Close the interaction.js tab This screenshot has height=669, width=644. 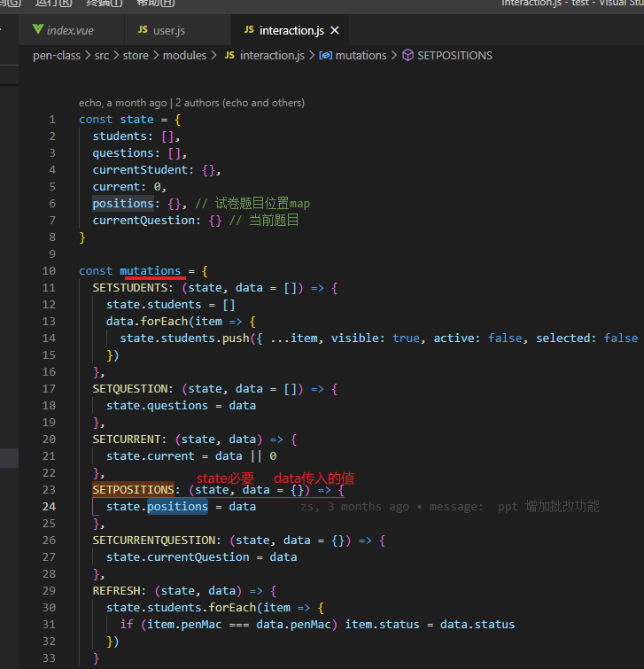[335, 30]
